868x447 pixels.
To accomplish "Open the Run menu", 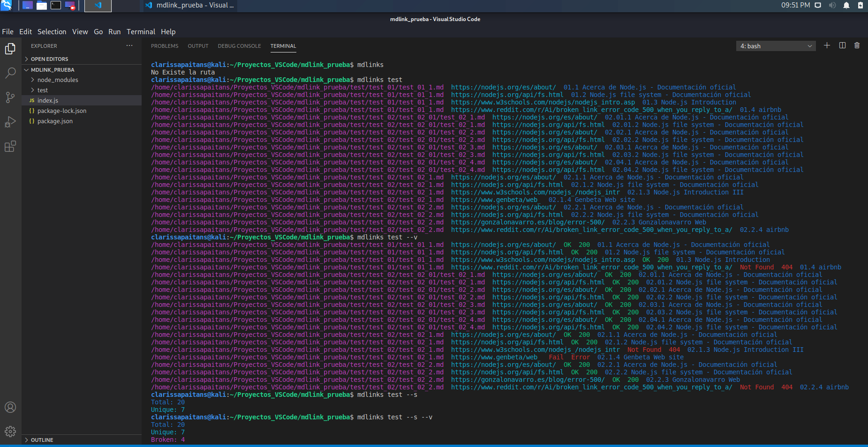I will pos(114,32).
